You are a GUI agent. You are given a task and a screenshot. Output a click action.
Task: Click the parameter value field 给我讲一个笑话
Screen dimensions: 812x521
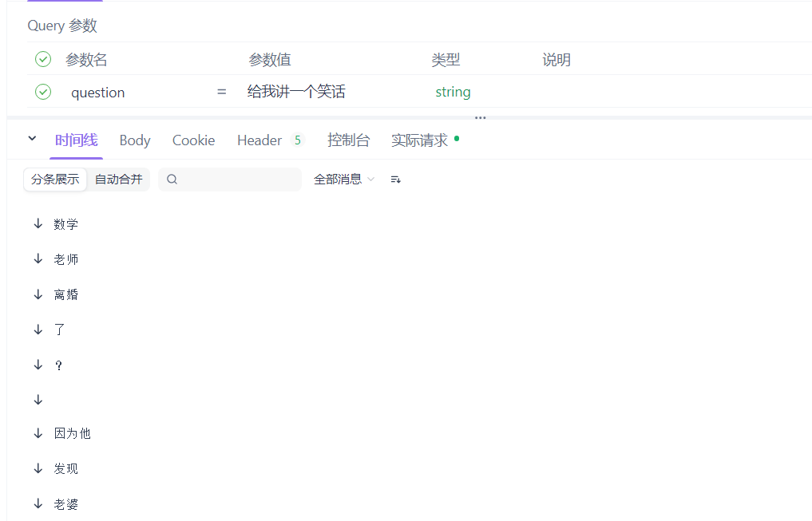(296, 92)
